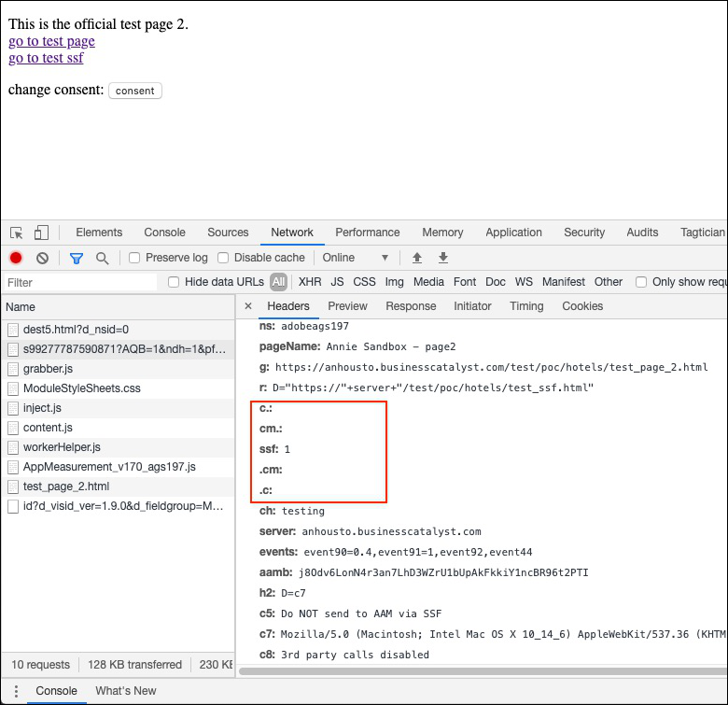Click the Filter text input
Screen dimensions: 728x705
[79, 282]
